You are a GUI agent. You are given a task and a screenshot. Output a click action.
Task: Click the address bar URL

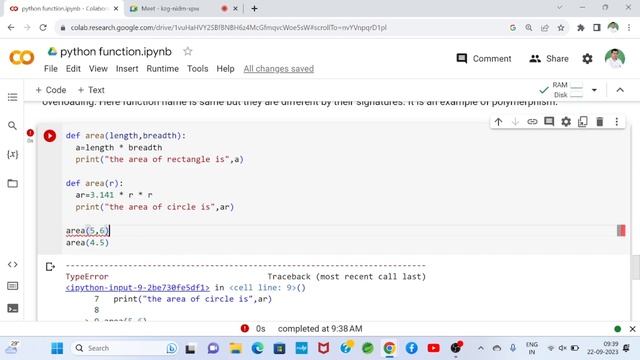(x=229, y=28)
